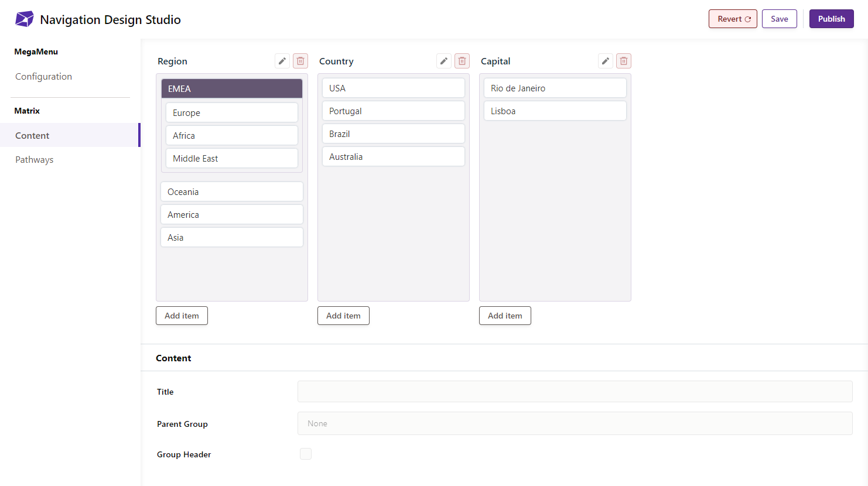
Task: Focus the Title input field
Action: [x=575, y=391]
